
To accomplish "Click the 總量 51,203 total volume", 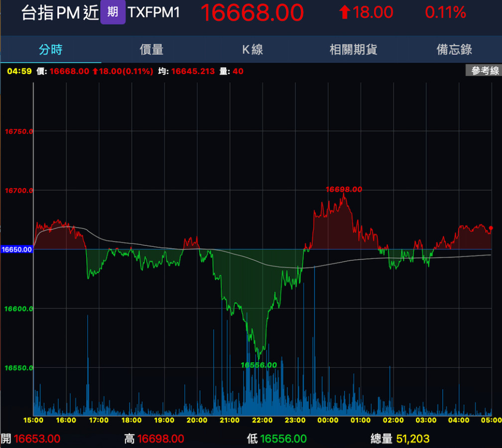I will point(400,439).
